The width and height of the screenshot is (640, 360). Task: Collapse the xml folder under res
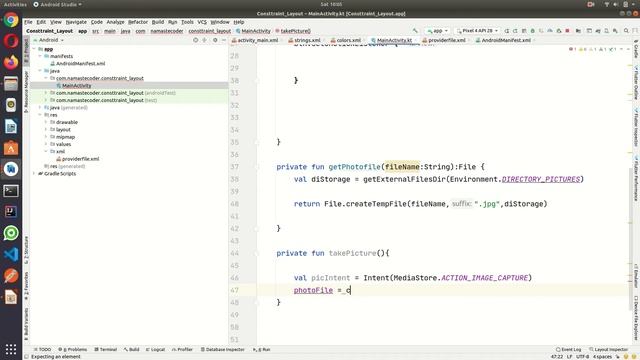(46, 152)
